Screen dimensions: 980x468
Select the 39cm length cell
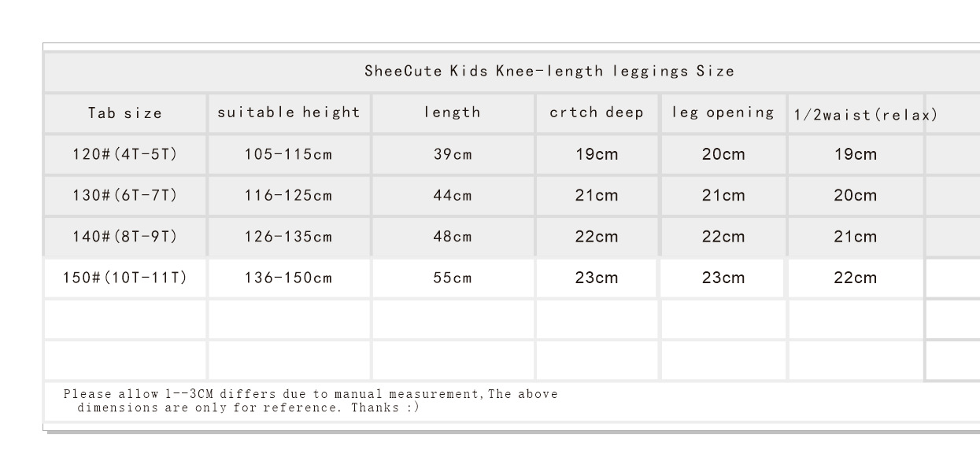coord(453,154)
